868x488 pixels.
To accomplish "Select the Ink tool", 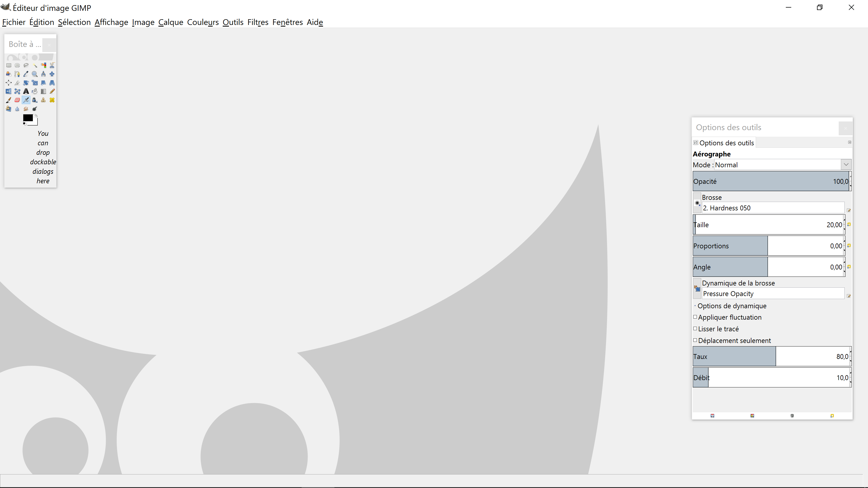I will (x=35, y=100).
